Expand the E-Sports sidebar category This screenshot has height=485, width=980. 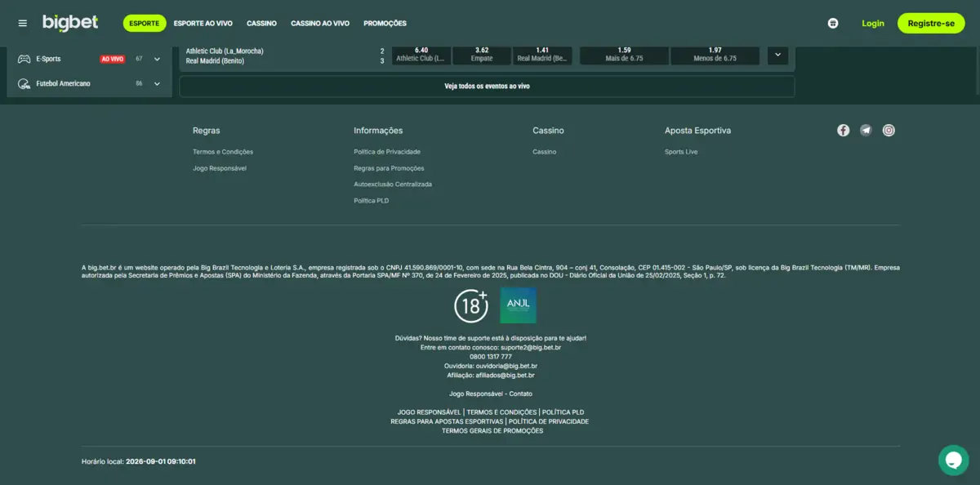(157, 59)
